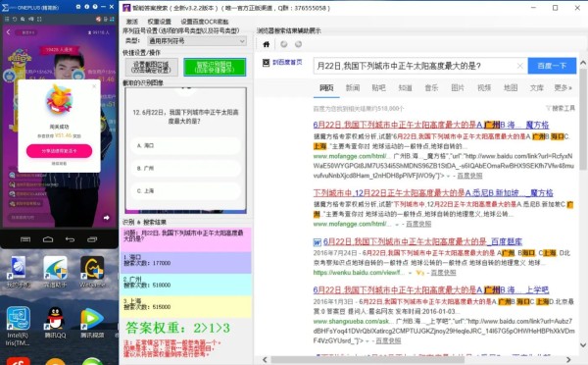This screenshot has height=365, width=588.
Task: Open the first 魔方格 search result link
Action: point(431,125)
